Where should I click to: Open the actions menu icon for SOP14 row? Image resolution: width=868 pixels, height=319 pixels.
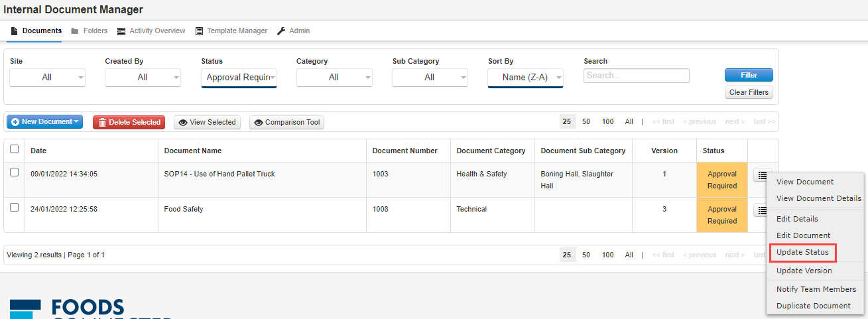point(762,175)
